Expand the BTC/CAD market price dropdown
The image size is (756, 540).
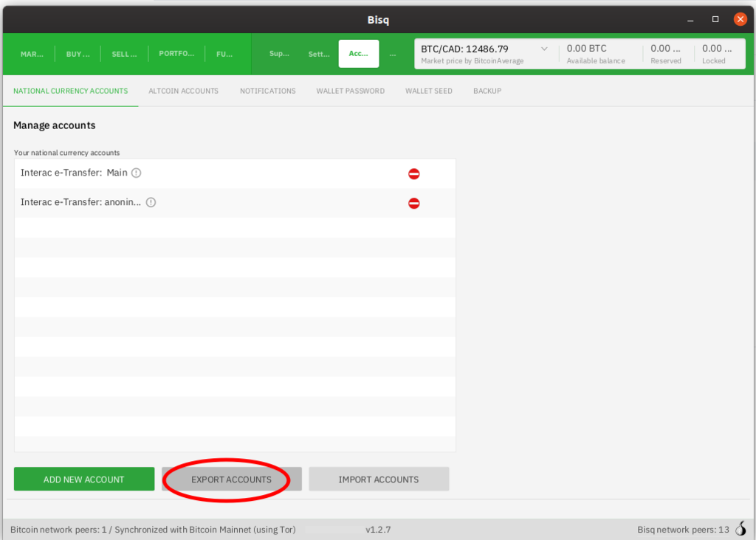pos(545,49)
